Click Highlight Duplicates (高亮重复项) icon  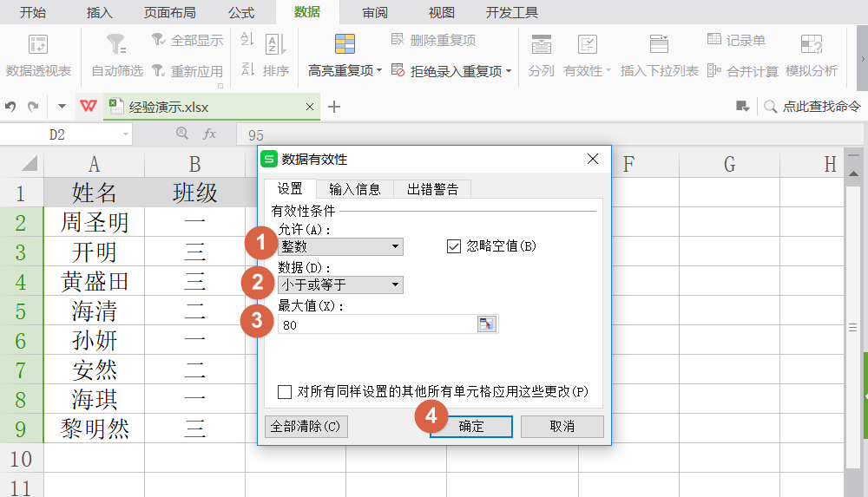345,44
